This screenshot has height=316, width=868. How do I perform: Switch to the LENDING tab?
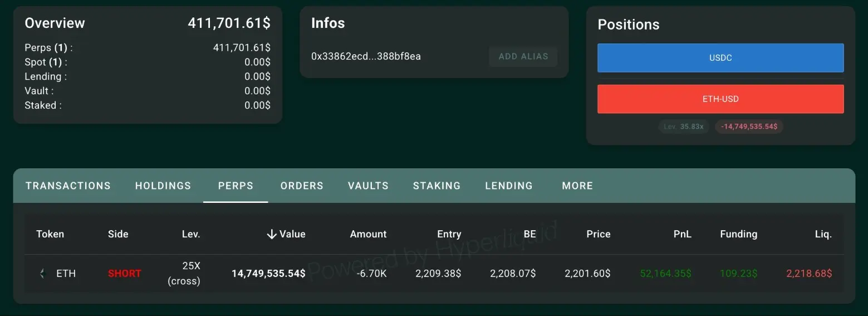tap(509, 186)
